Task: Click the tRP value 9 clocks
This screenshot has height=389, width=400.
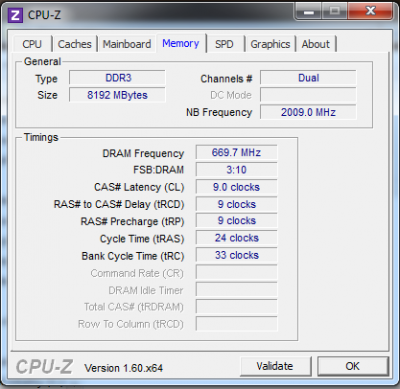Action: [x=237, y=221]
